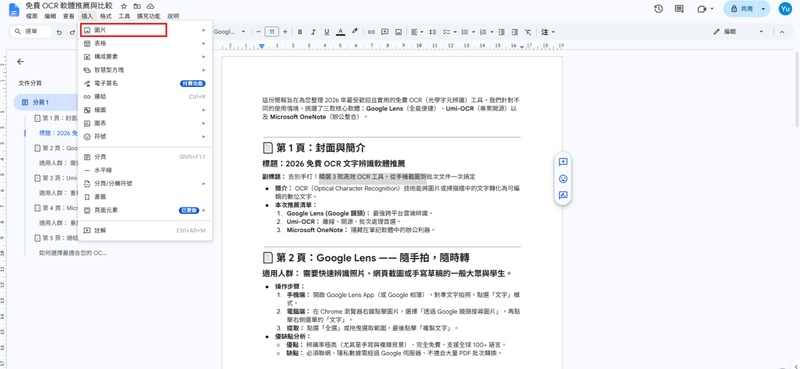This screenshot has height=369, width=800.
Task: Open text alignment dropdown
Action: click(x=417, y=32)
